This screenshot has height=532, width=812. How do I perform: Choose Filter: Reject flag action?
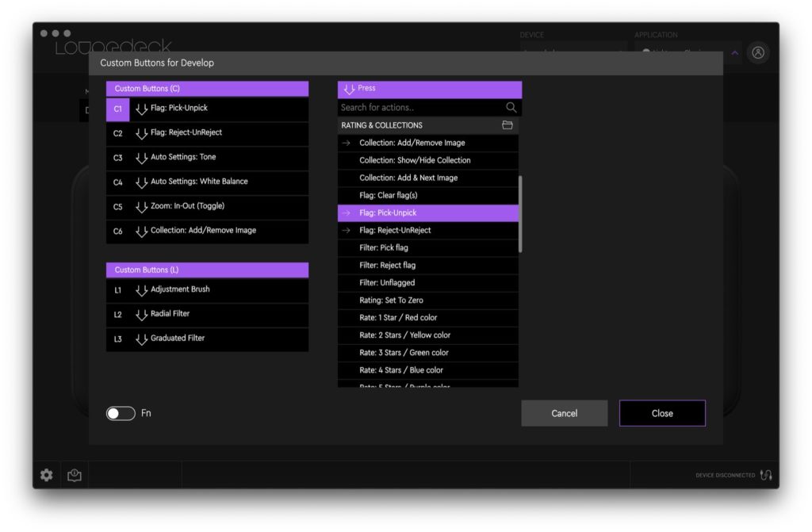pos(427,266)
